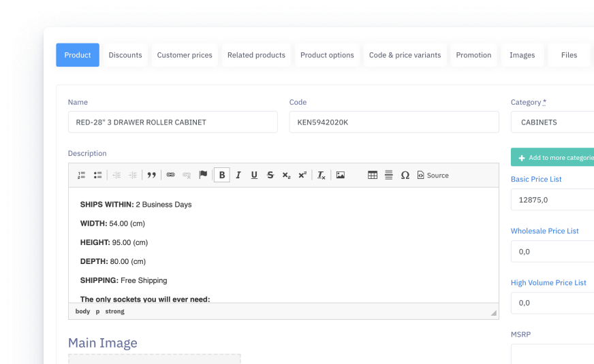Open the special character picker
Viewport: 594px width, 364px height.
(405, 175)
